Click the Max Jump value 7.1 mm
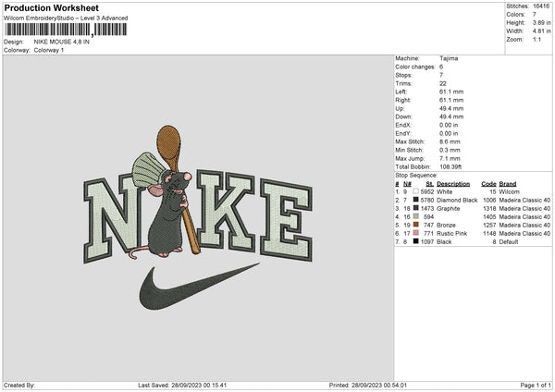This screenshot has width=555, height=392. (450, 158)
